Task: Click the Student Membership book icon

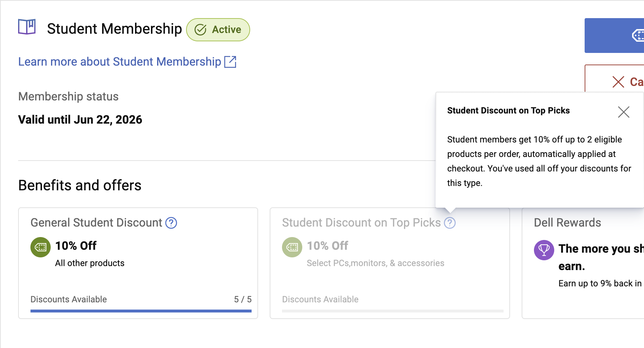Action: [27, 27]
